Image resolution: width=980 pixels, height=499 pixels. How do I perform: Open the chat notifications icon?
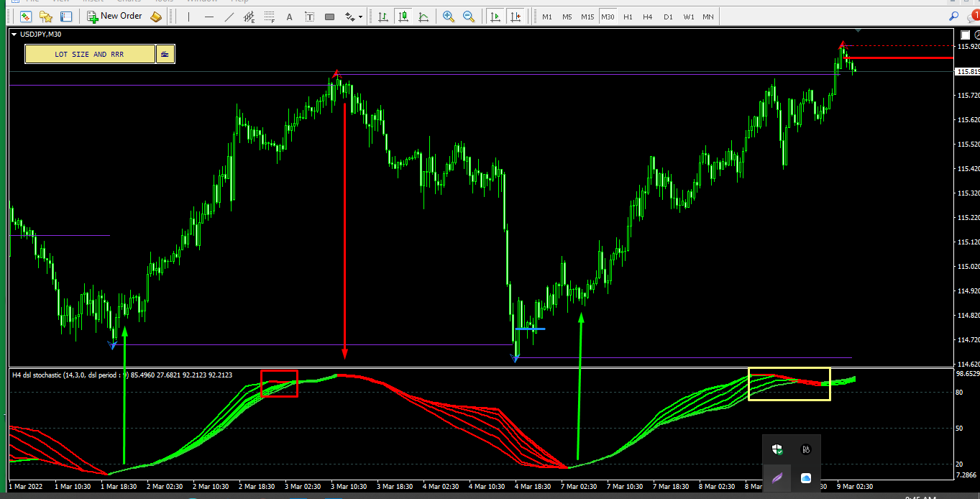(x=973, y=16)
